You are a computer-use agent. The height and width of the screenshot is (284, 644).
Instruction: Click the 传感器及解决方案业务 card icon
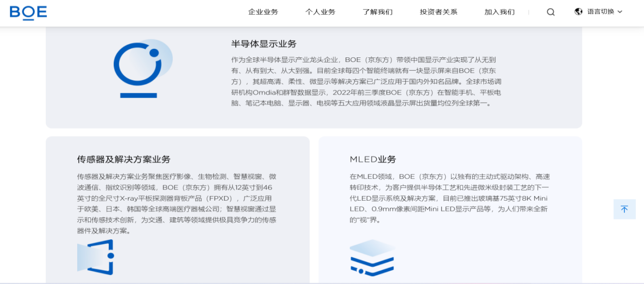click(x=96, y=258)
